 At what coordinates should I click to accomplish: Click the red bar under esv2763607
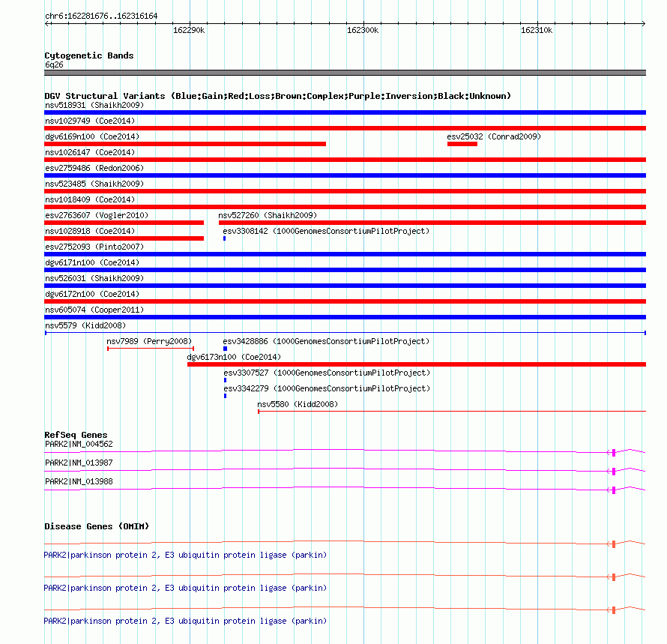point(124,223)
